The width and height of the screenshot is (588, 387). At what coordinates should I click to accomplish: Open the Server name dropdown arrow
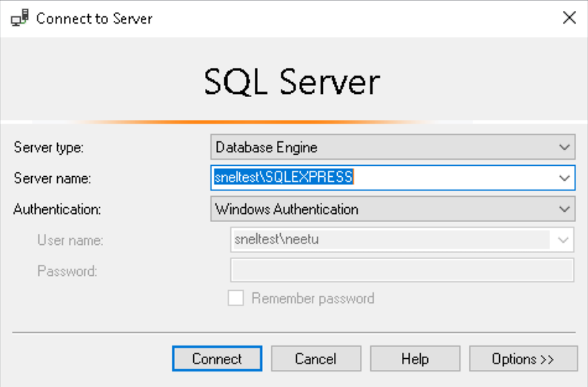point(564,178)
